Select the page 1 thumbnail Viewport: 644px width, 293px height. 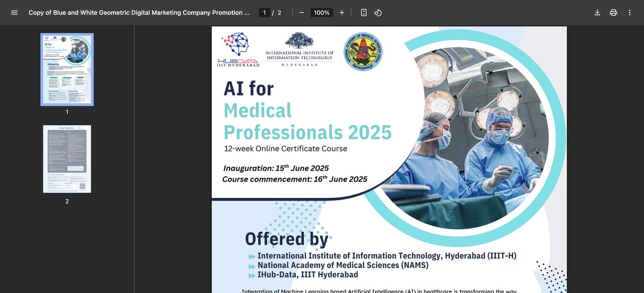(67, 69)
